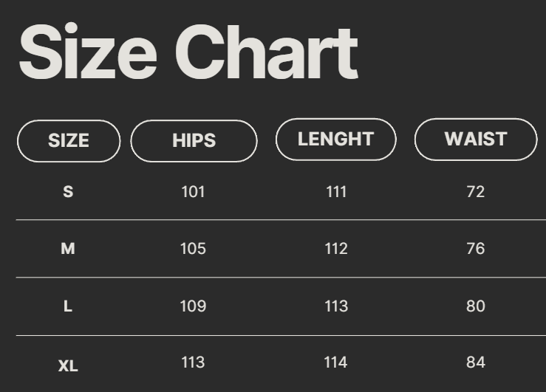This screenshot has width=546, height=392.
Task: Click the SIZE header pill
Action: coord(69,141)
